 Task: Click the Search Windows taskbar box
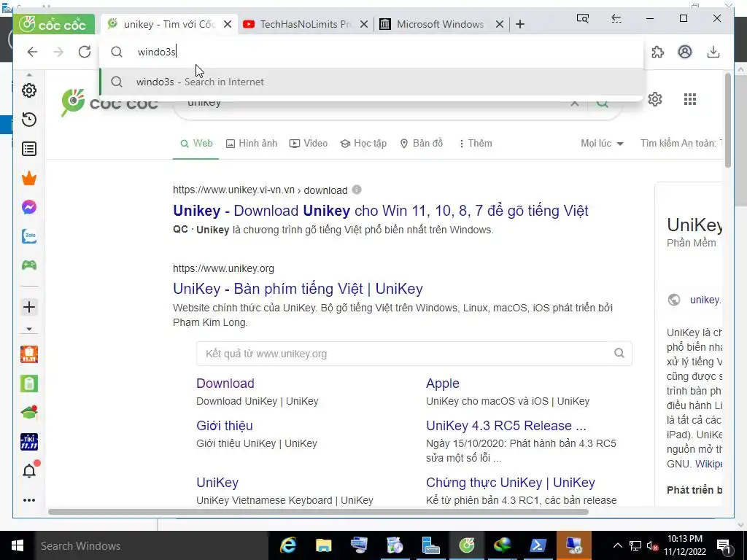click(x=152, y=545)
